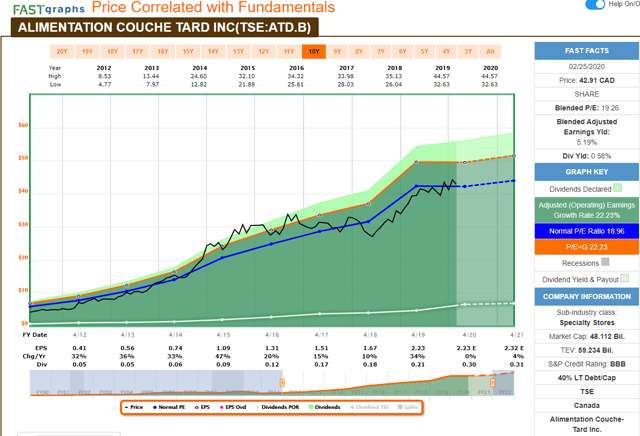The width and height of the screenshot is (640, 436).
Task: Click FASTgraphs logo
Action: click(49, 9)
